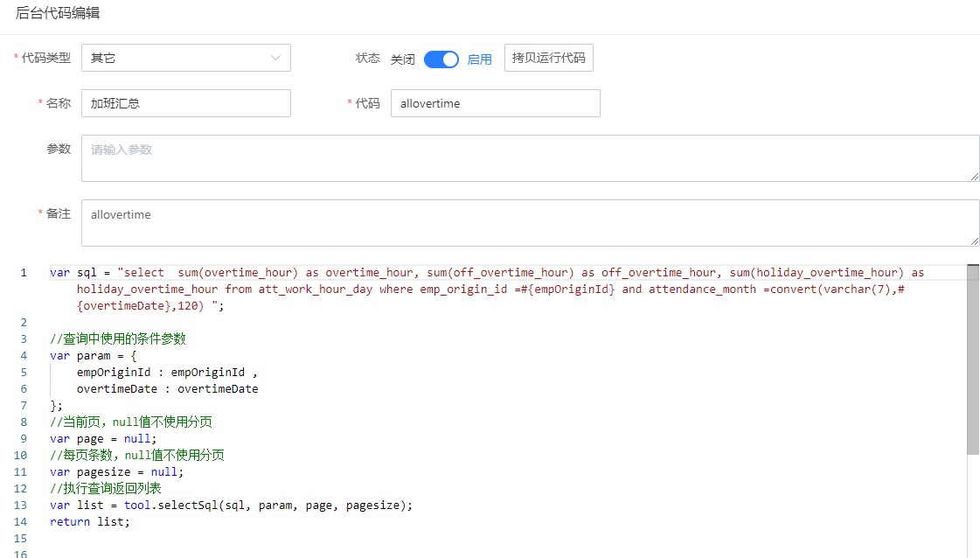
Task: Click into the 参数 textarea
Action: point(530,158)
